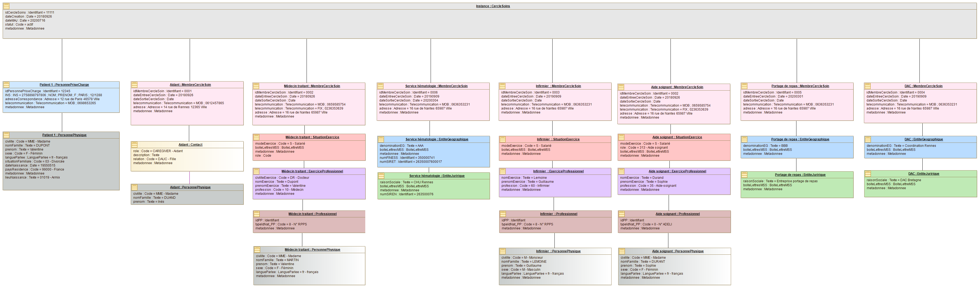Image resolution: width=980 pixels, height=288 pixels.
Task: Open the Instance : CercleSoins title
Action: coord(493,6)
